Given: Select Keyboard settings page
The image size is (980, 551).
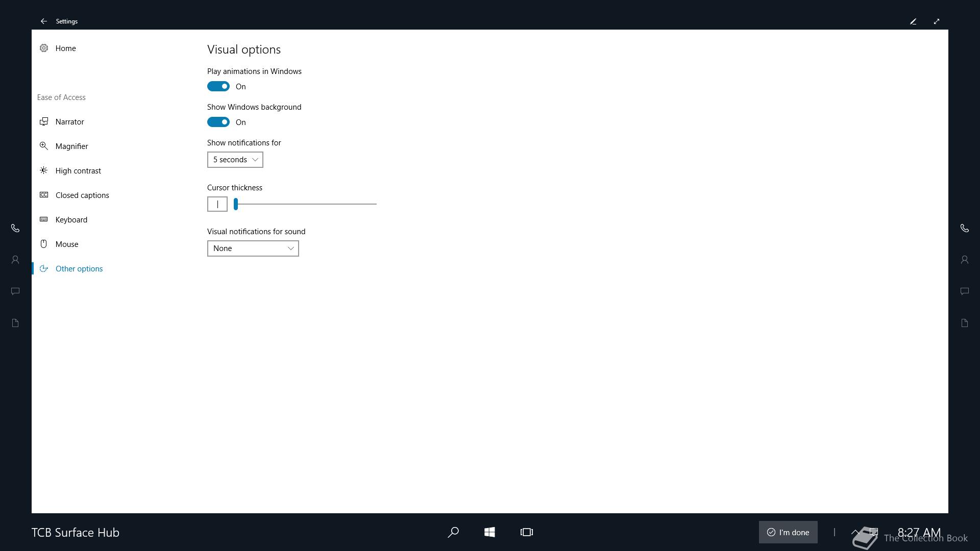Looking at the screenshot, I should click(x=71, y=219).
